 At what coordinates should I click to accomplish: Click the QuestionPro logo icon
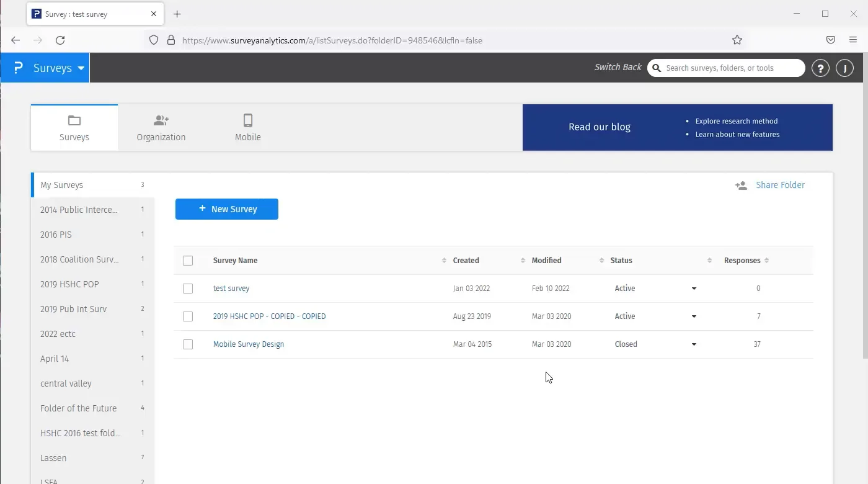(18, 68)
